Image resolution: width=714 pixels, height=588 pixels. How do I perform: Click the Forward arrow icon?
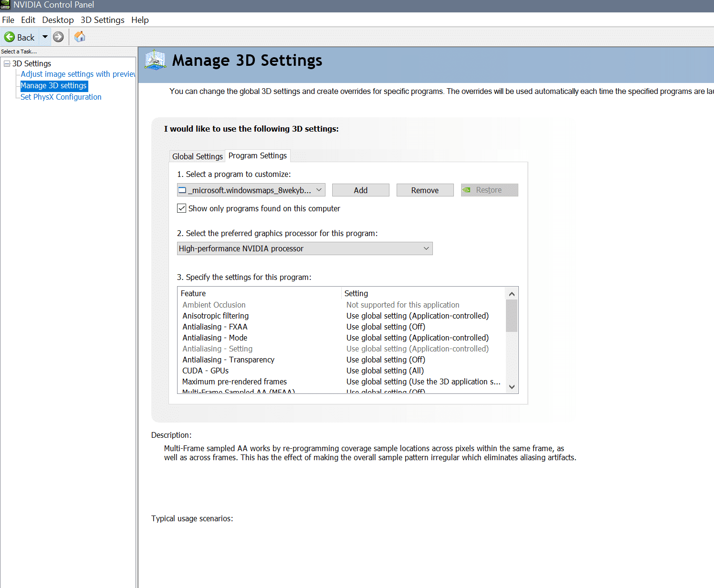click(x=58, y=37)
